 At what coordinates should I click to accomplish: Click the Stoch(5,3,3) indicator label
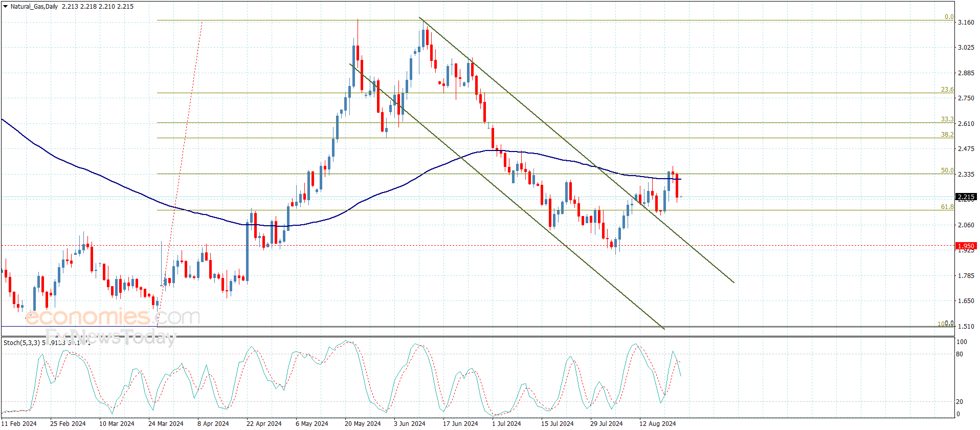click(21, 342)
